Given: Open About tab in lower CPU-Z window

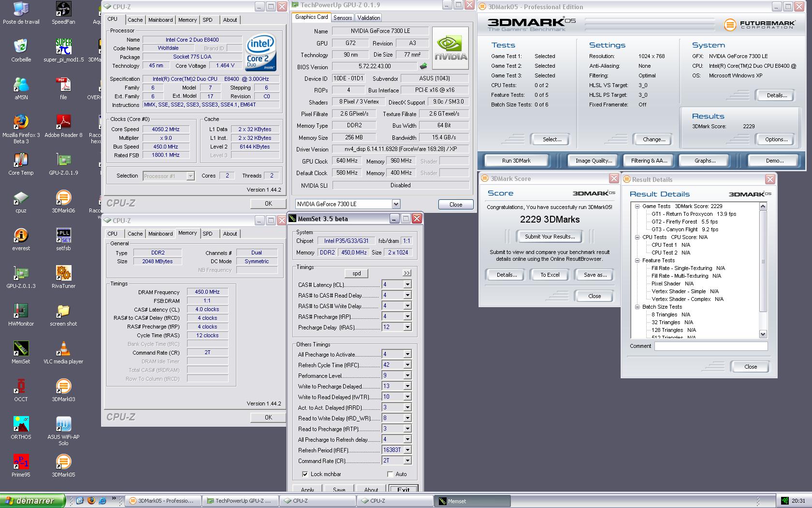Looking at the screenshot, I should point(230,234).
